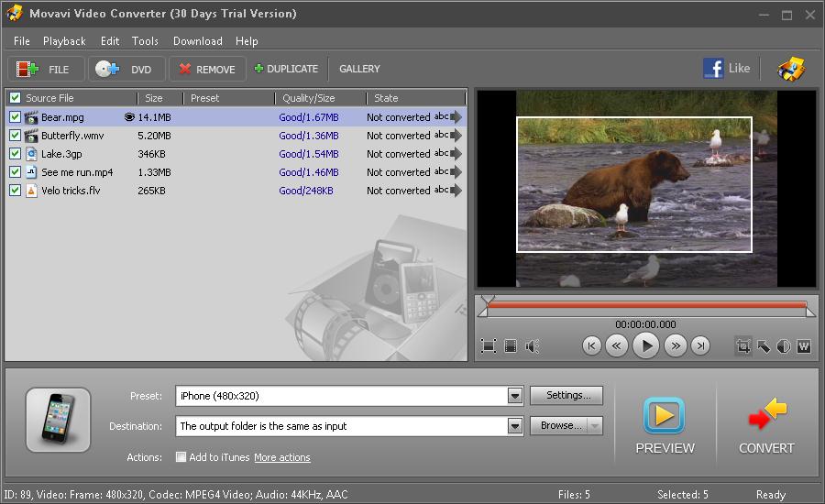
Task: Click the Settings... button
Action: click(566, 395)
